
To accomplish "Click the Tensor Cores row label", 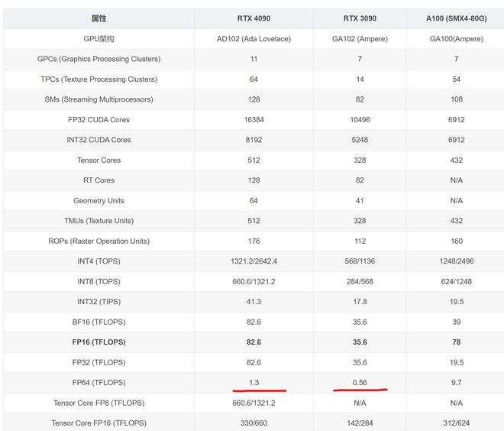I will pyautogui.click(x=99, y=160).
